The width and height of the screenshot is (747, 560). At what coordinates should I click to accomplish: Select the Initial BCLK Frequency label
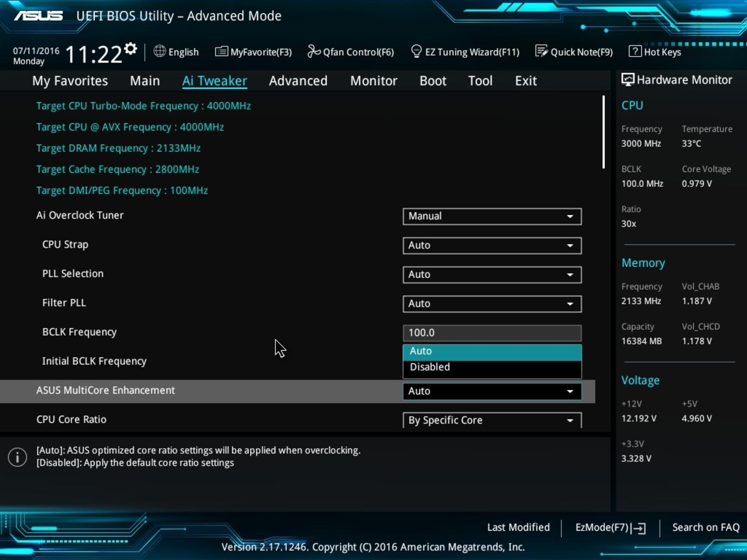94,361
